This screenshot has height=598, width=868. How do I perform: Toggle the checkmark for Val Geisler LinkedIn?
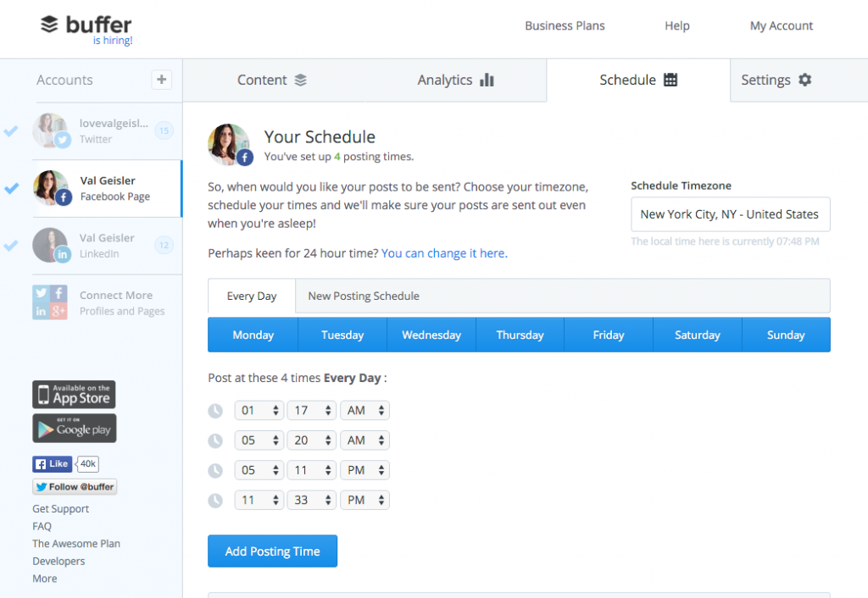pos(11,246)
